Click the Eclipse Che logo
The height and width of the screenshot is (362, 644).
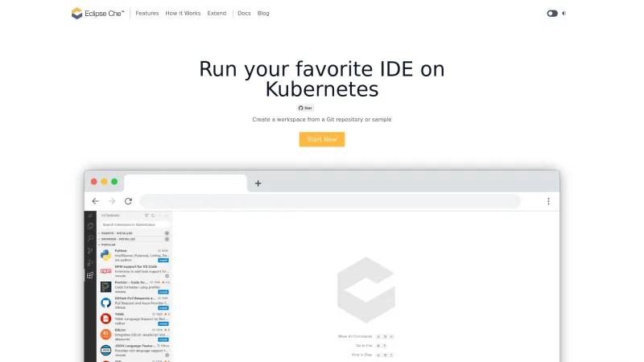point(97,13)
